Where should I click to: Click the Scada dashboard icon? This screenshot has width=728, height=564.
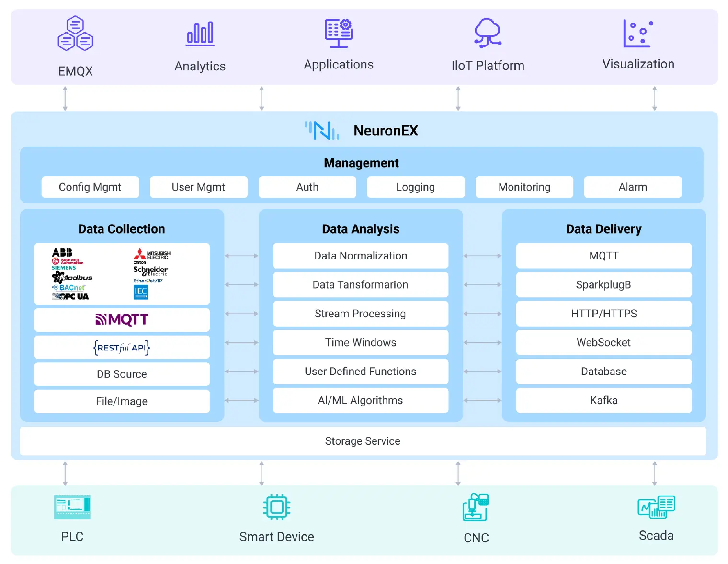tap(656, 507)
